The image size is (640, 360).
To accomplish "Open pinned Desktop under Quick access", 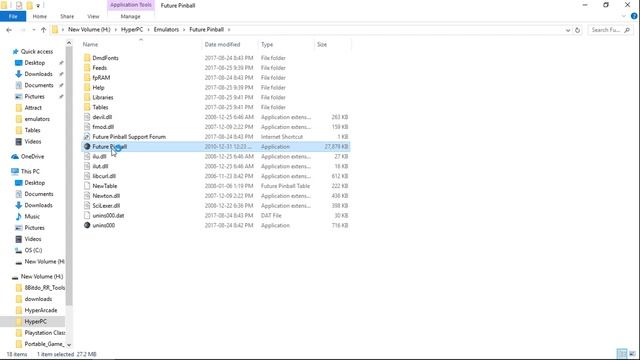I will (x=35, y=63).
